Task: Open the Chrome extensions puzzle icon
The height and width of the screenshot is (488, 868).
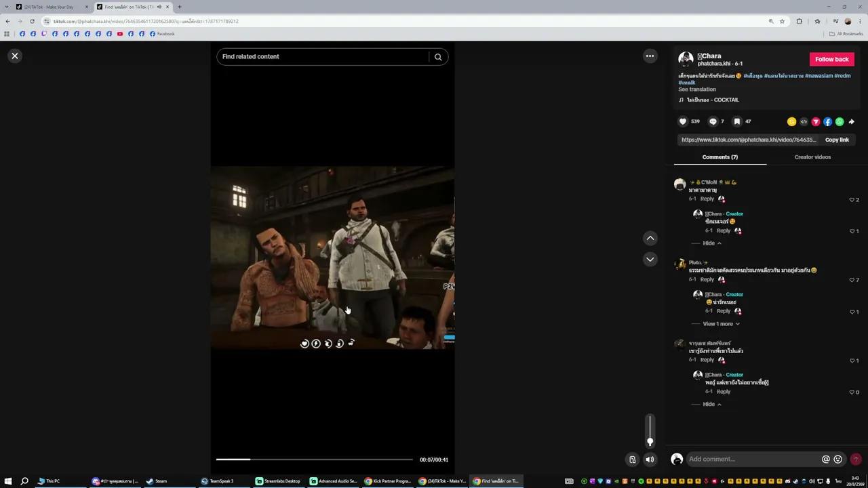Action: pos(799,21)
